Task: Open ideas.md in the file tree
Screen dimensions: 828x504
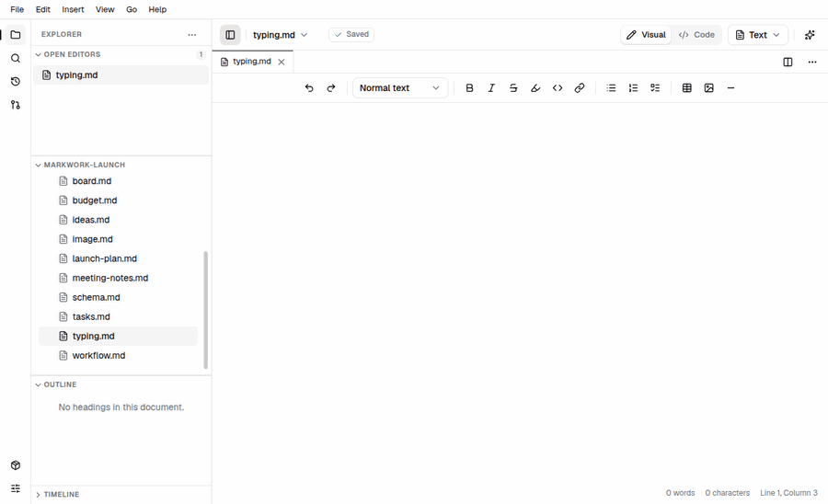Action: pyautogui.click(x=118, y=220)
